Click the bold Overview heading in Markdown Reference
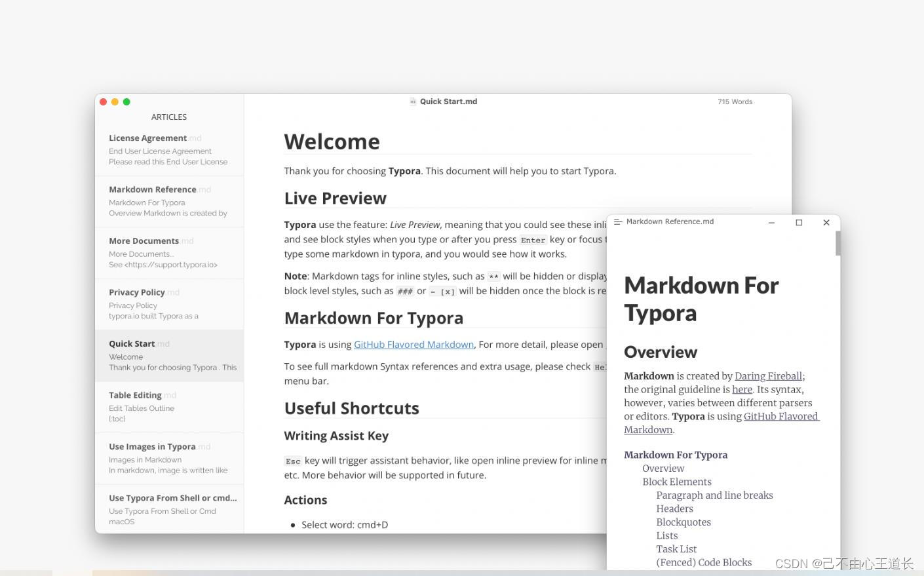 point(661,352)
